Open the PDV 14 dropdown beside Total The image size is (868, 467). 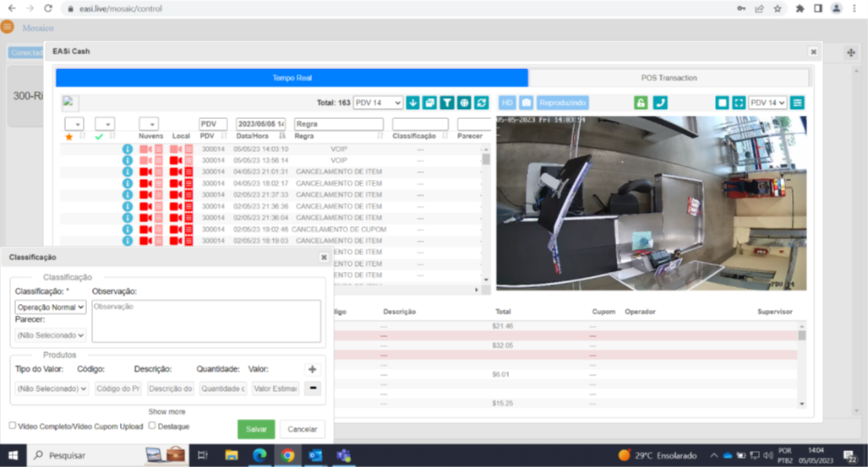(378, 103)
